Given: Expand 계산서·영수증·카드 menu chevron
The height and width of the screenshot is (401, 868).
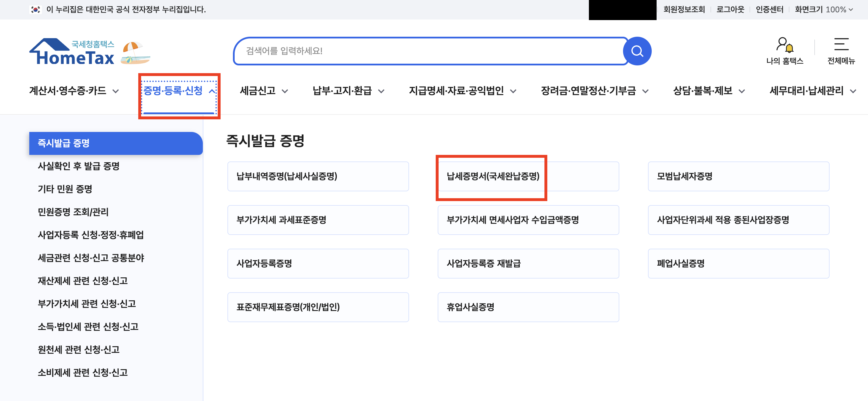Looking at the screenshot, I should [x=116, y=91].
